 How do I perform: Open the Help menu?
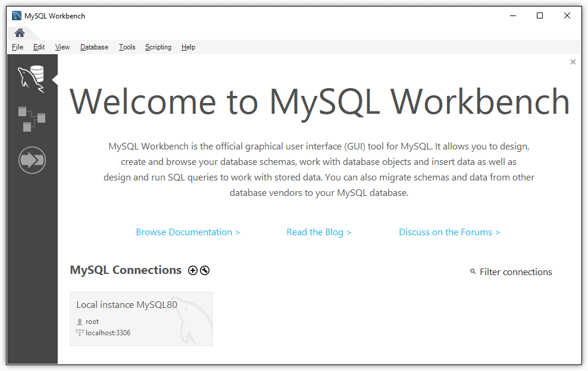pos(188,47)
